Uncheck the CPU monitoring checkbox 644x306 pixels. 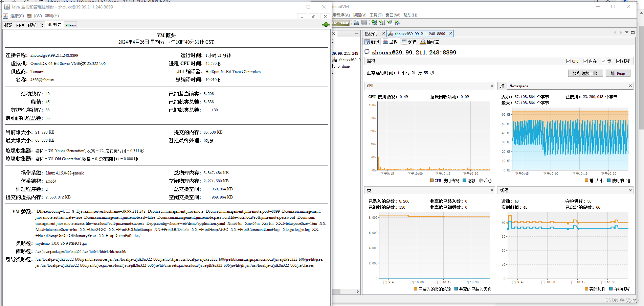(x=569, y=61)
